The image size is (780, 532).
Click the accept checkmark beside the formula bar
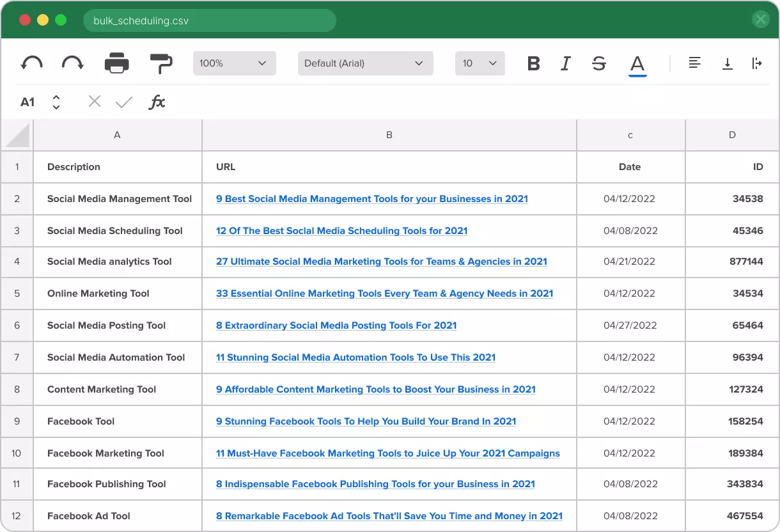click(x=124, y=101)
